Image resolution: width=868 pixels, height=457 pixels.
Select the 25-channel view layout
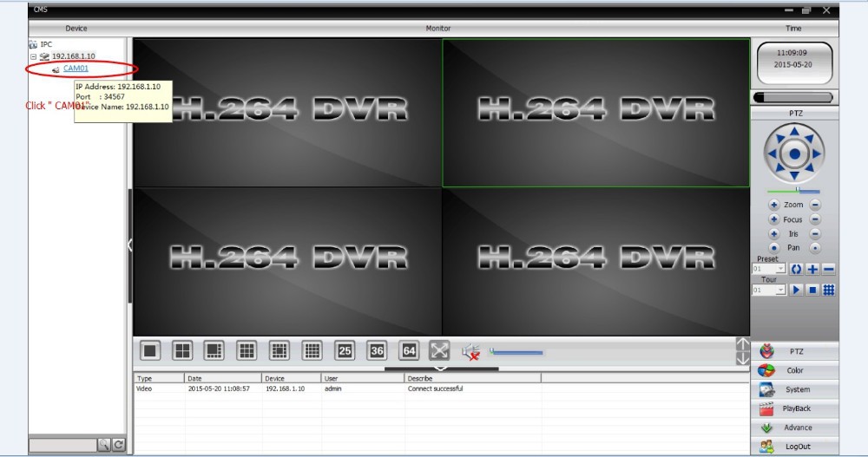coord(345,350)
